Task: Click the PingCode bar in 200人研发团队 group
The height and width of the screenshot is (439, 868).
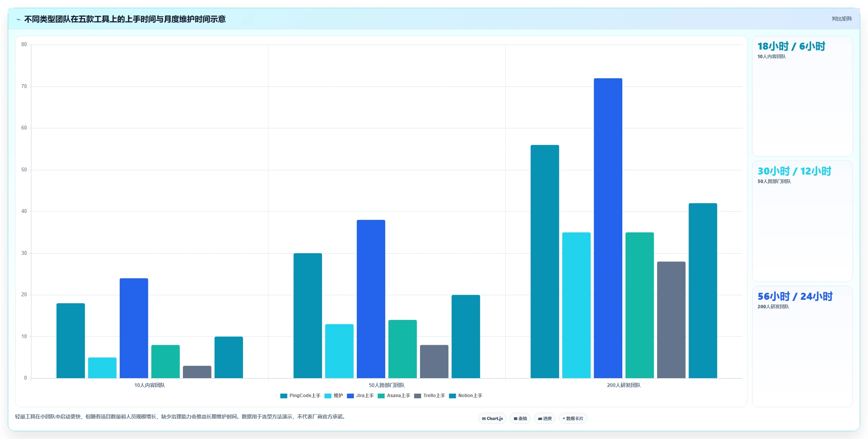Action: click(545, 261)
